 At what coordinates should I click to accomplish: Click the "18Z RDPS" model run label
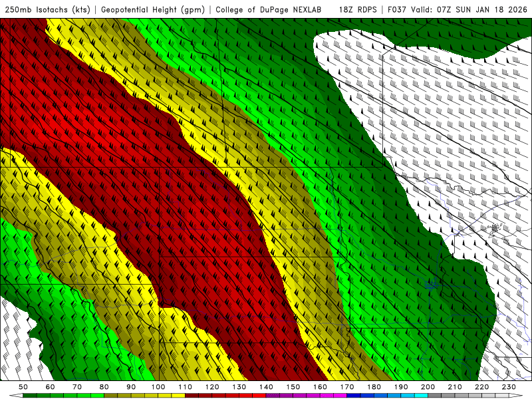(358, 10)
